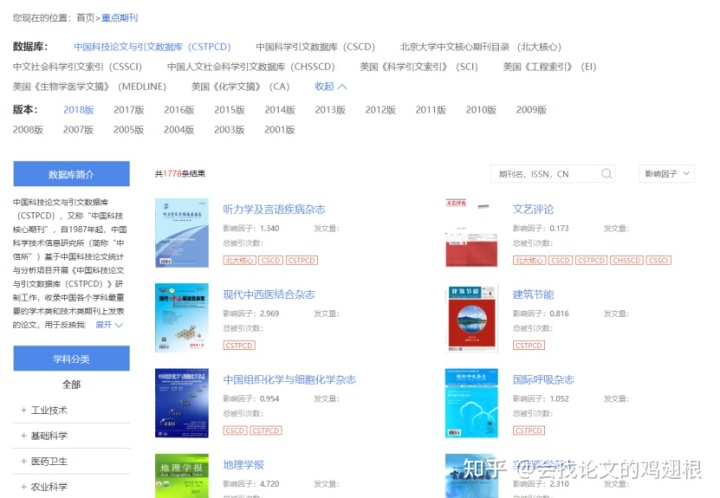Choose the 2004版 version

pyautogui.click(x=179, y=129)
